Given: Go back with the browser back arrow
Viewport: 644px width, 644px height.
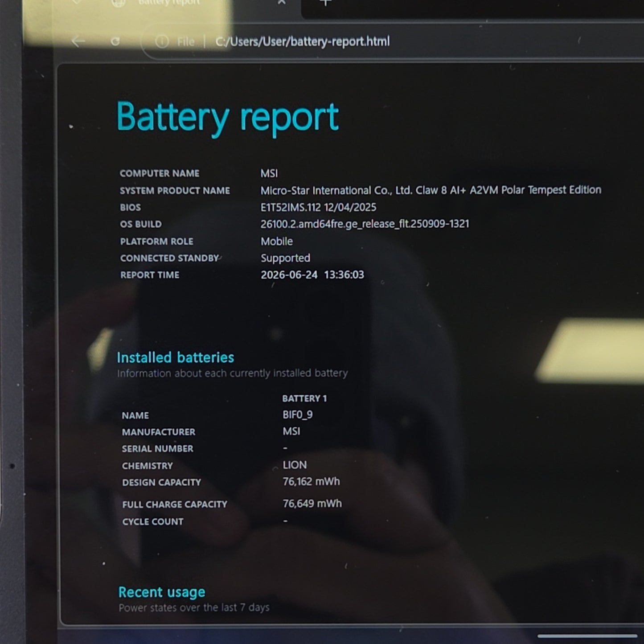Looking at the screenshot, I should [x=78, y=41].
